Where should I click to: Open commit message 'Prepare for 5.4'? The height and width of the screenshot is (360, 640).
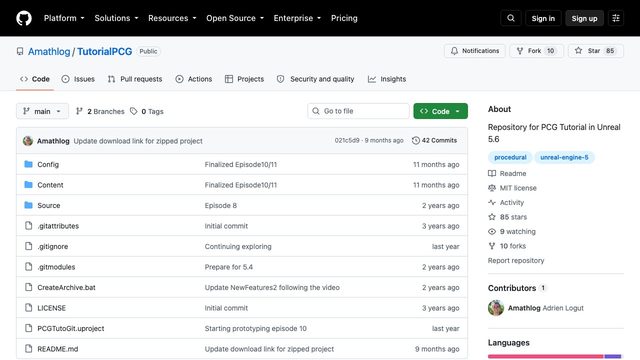[x=229, y=267]
